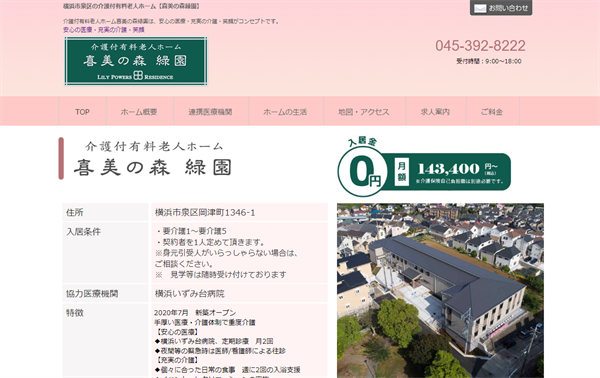600x378 pixels.
Task: Select 夜間等の緊急時は医師/看護師による往診 line
Action: click(220, 350)
